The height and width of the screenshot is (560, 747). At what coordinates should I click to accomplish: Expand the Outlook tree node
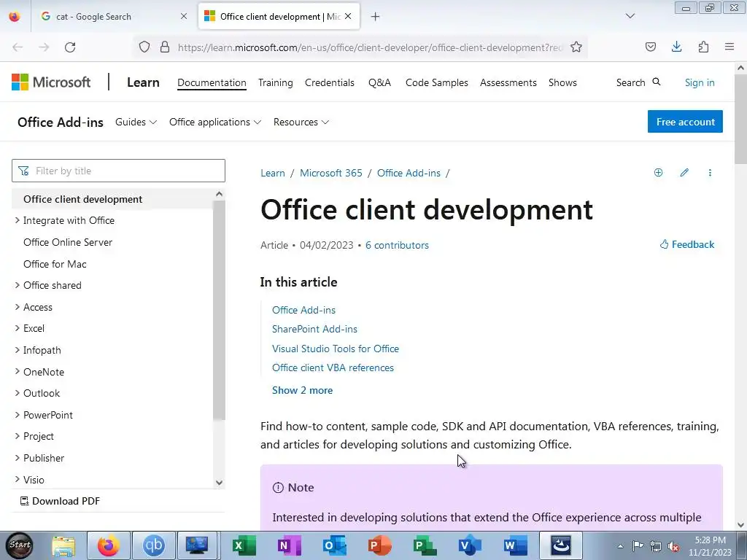point(18,393)
